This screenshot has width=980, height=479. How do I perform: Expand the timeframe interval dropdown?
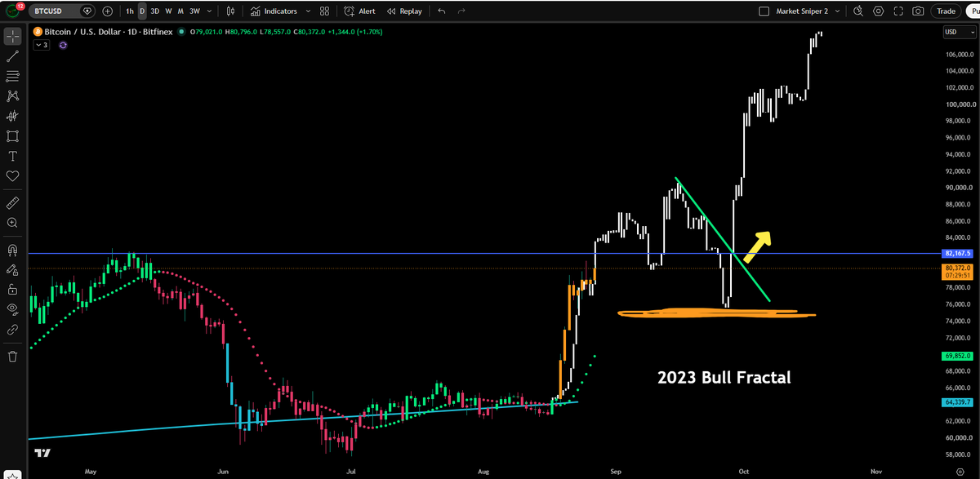[x=211, y=11]
